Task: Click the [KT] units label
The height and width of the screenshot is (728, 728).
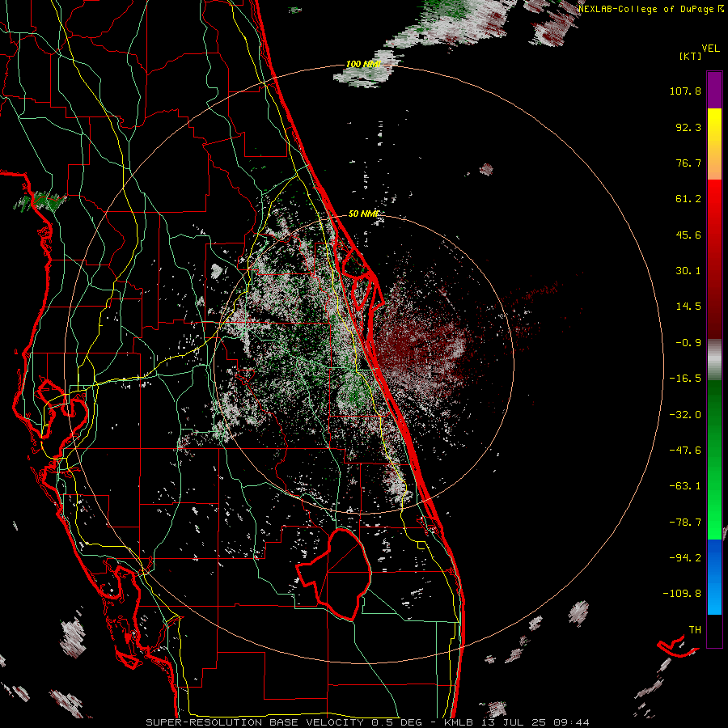Action: [x=691, y=56]
